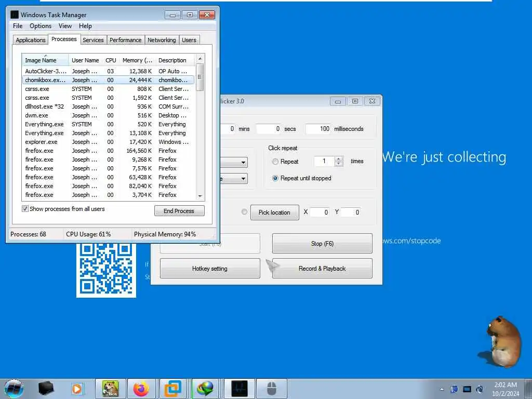Image resolution: width=532 pixels, height=399 pixels.
Task: Click the X coordinate field
Action: (x=320, y=212)
